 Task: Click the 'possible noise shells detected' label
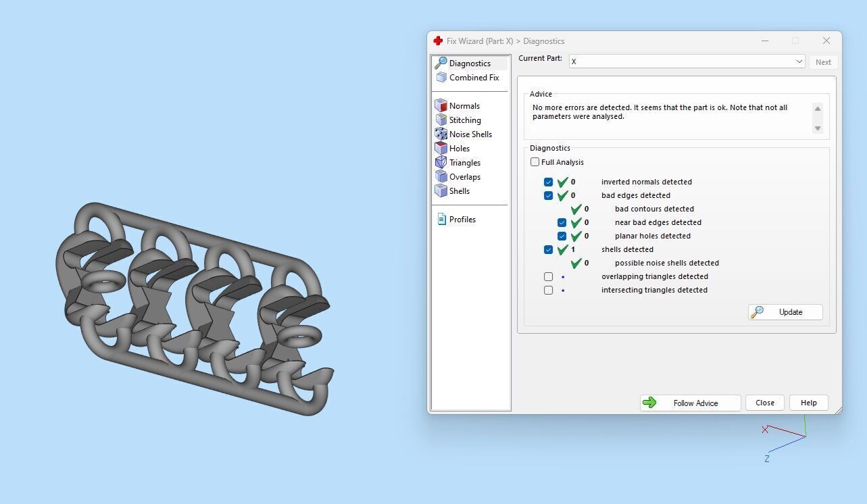[667, 263]
